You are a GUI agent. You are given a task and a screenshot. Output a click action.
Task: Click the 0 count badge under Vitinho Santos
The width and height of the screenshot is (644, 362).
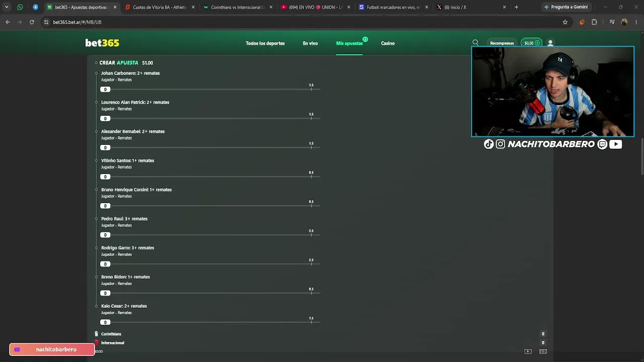105,176
